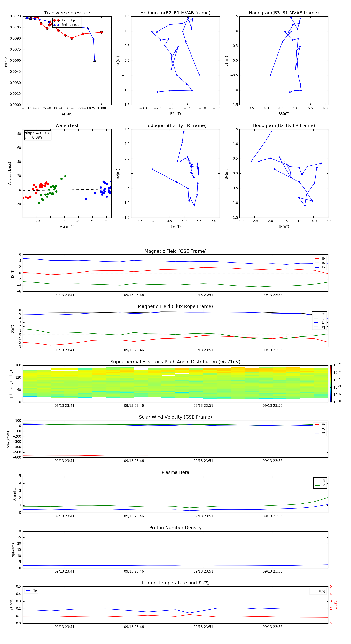Click the 'Vx' legend entry
The width and height of the screenshot is (351, 644).
point(320,424)
